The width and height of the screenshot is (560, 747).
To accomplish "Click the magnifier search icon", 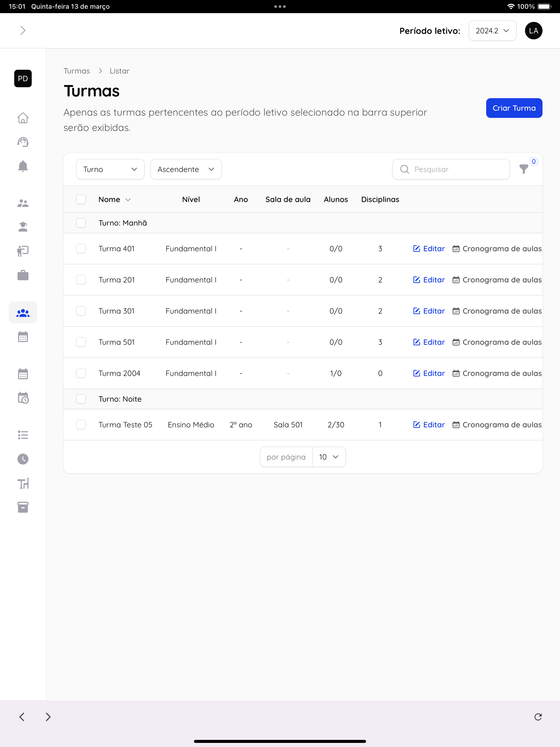I will (404, 169).
